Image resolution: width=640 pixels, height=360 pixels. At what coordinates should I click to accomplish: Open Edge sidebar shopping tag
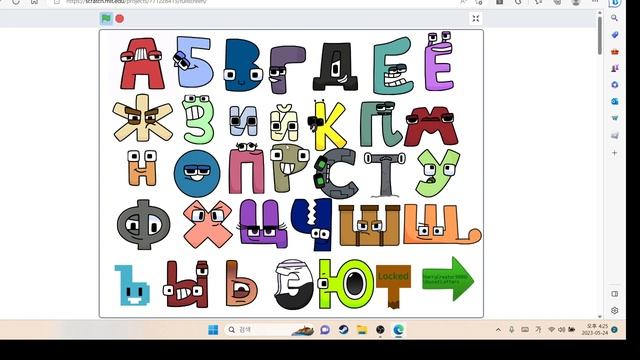(x=615, y=35)
